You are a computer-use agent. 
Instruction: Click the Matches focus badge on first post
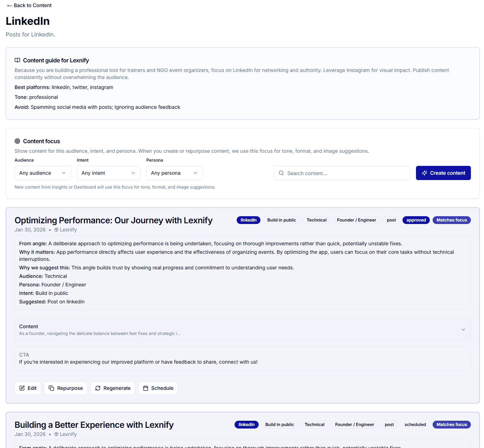coord(451,220)
